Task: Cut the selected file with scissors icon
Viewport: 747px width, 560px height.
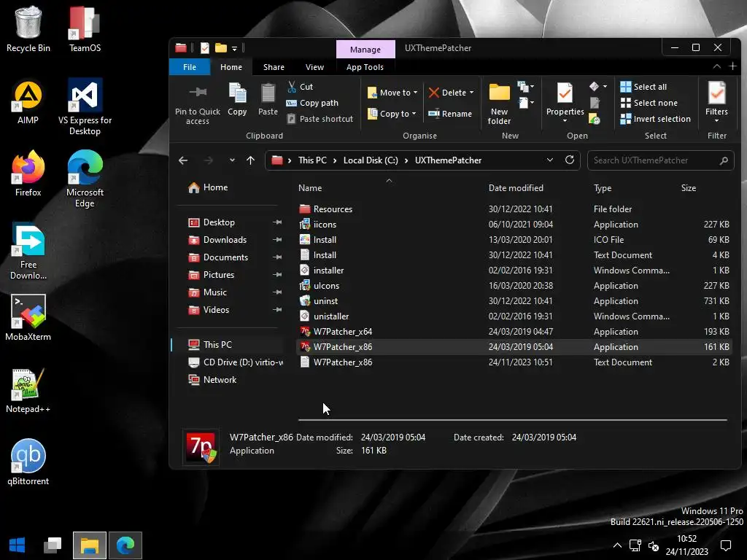Action: click(x=300, y=87)
